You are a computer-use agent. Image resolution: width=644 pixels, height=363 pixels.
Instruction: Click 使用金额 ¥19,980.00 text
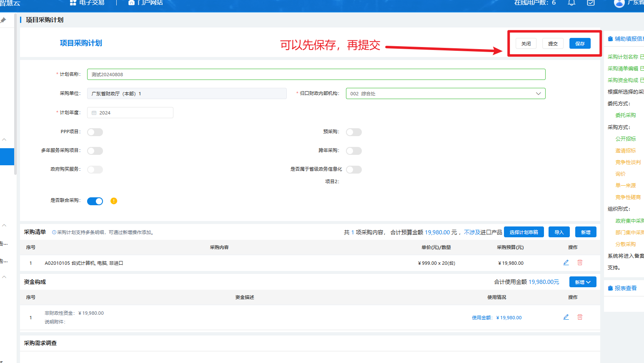point(497,318)
